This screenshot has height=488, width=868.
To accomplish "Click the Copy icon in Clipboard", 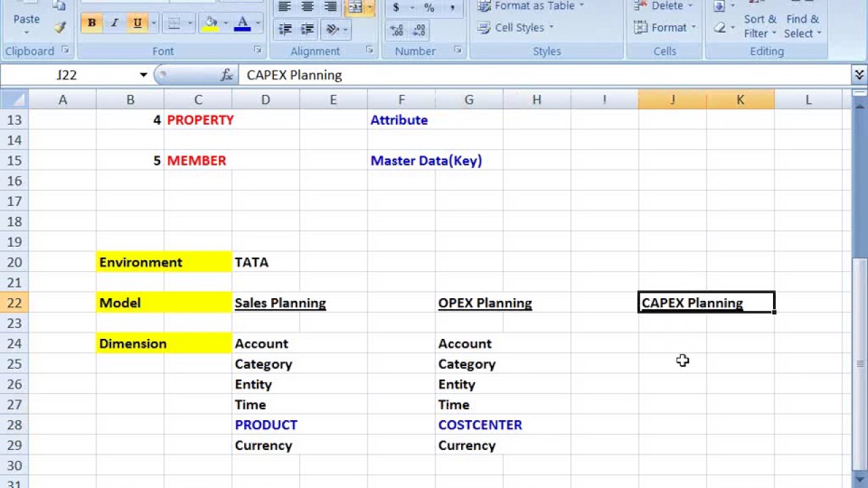I will coord(60,5).
